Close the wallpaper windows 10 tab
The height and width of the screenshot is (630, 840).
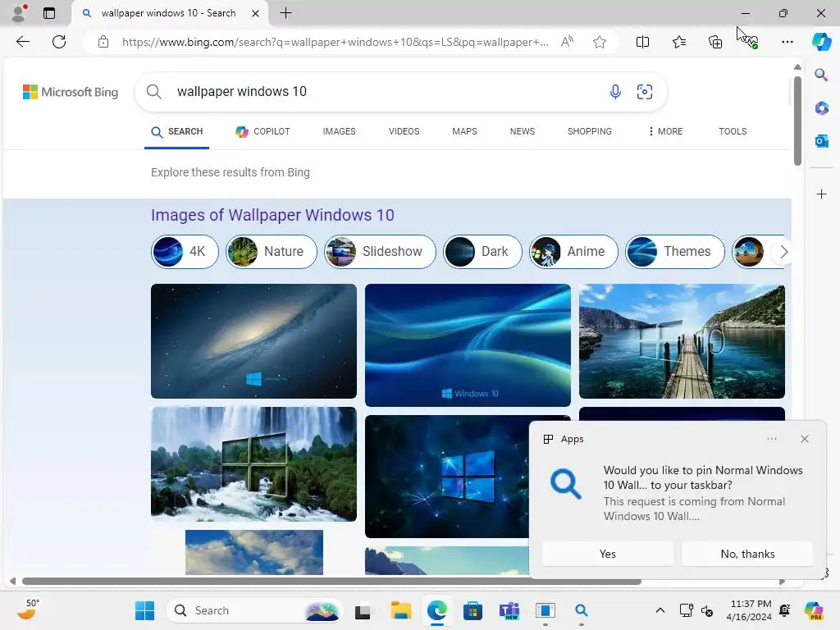click(256, 13)
